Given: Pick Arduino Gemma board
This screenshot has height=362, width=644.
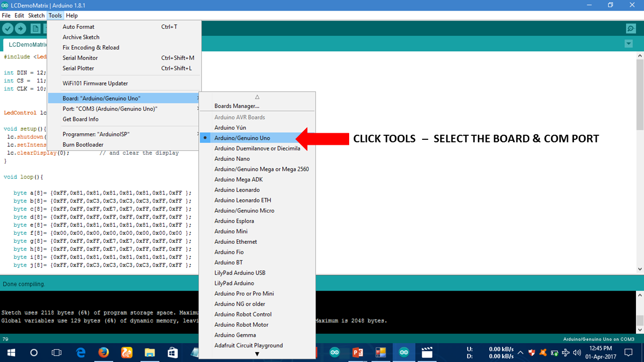Looking at the screenshot, I should click(x=258, y=335).
